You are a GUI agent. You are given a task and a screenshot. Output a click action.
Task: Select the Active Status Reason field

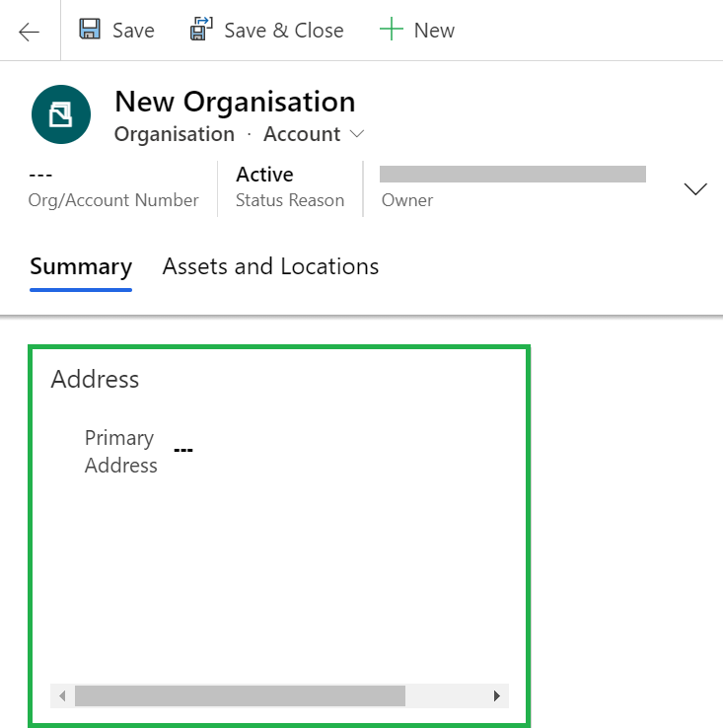[x=264, y=175]
